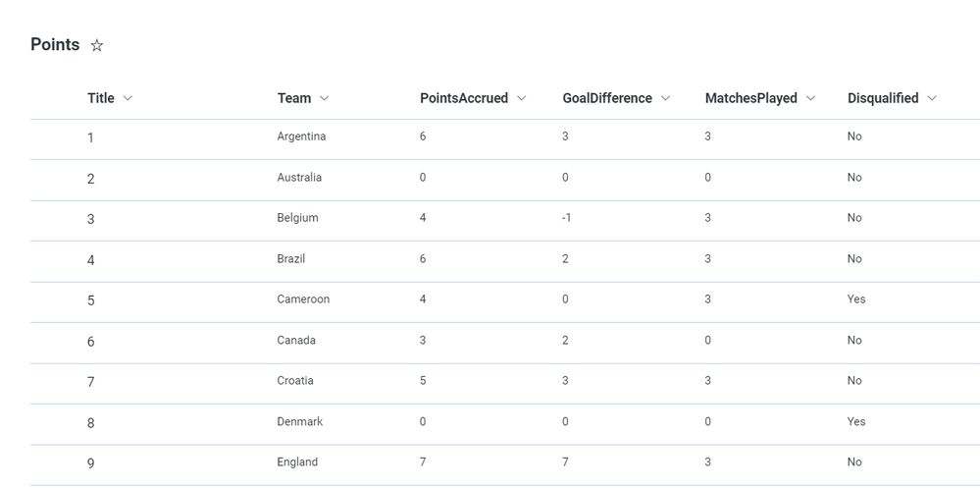The height and width of the screenshot is (488, 980).
Task: Expand GoalDifference column dropdown arrow
Action: (665, 98)
